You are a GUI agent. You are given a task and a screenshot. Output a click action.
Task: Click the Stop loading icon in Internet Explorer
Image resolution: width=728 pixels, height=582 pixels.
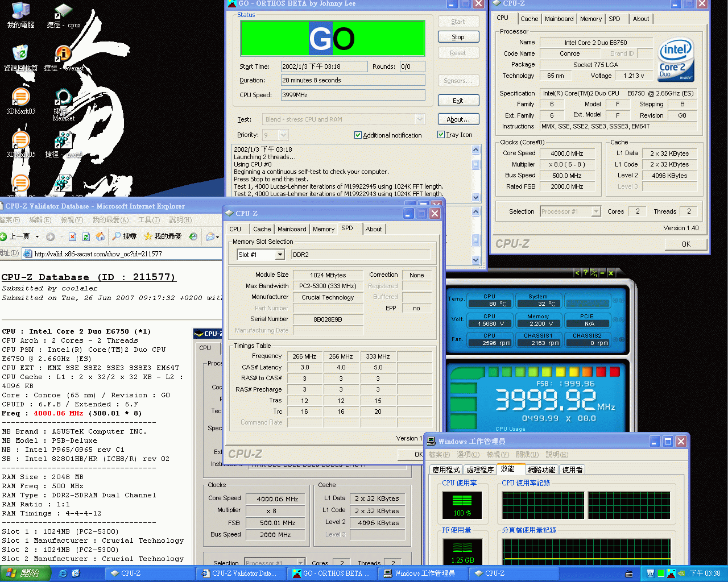[x=72, y=236]
